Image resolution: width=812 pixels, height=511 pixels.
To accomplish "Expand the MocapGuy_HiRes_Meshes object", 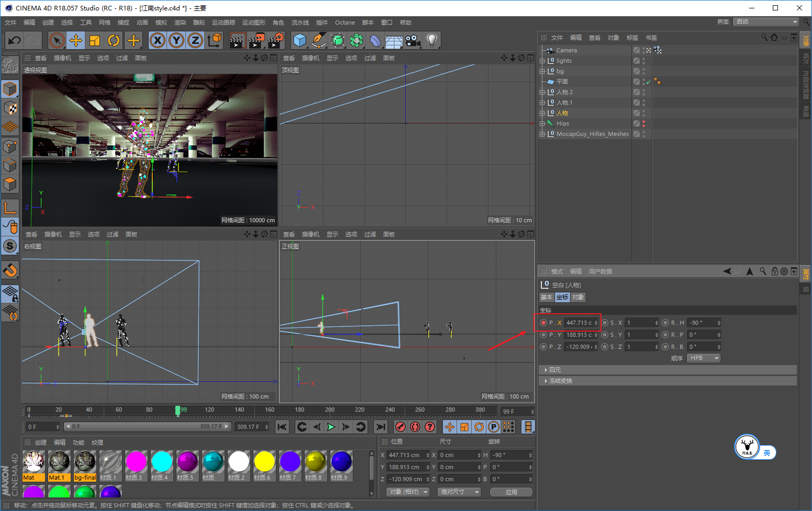I will pos(542,134).
